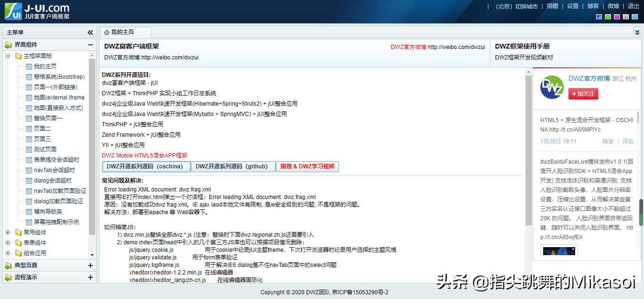Image resolution: width=644 pixels, height=299 pixels.
Task: Open 屏幕拖拽配制示例 tree item
Action: pyautogui.click(x=57, y=222)
